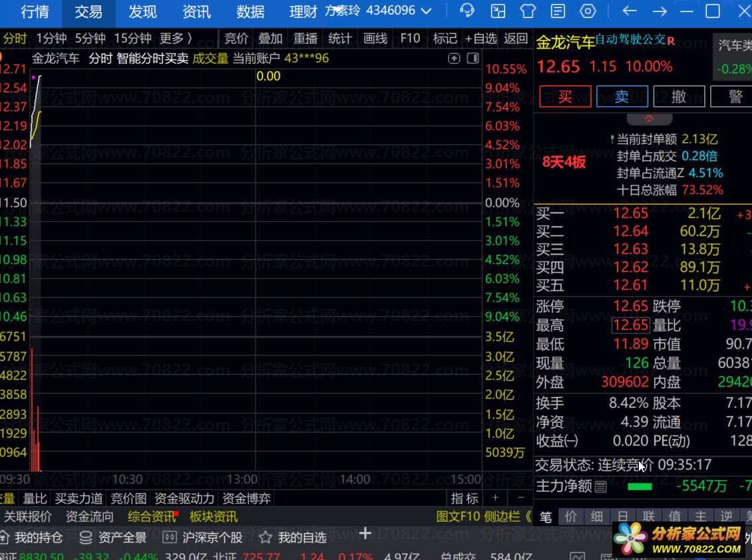Open the 关联报价 tab
This screenshot has width=752, height=560.
28,516
